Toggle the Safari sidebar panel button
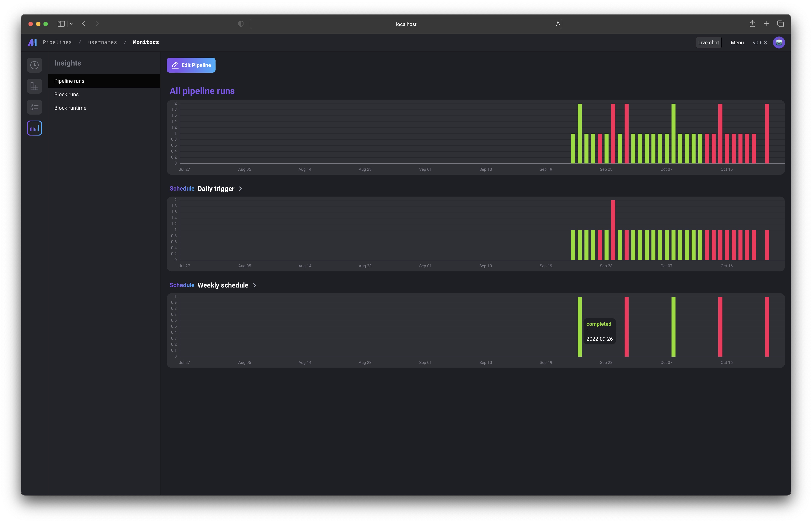This screenshot has width=812, height=523. point(61,24)
